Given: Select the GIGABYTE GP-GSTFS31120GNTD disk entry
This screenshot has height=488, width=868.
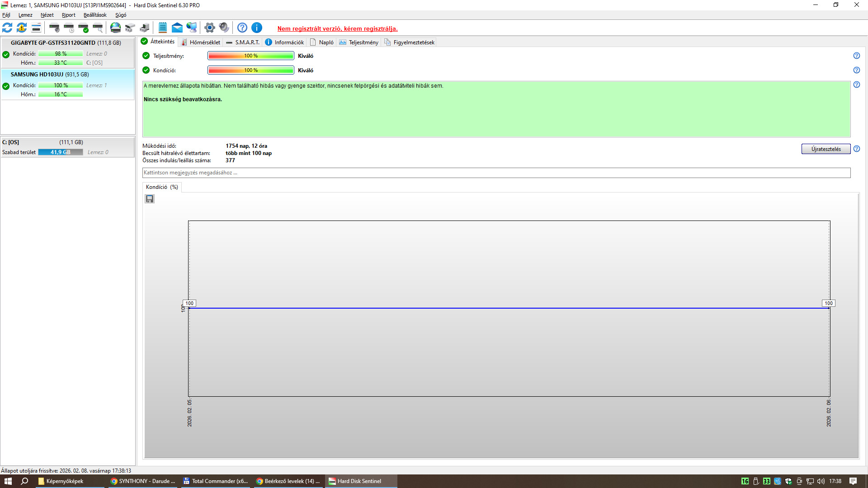Looking at the screenshot, I should [x=66, y=43].
